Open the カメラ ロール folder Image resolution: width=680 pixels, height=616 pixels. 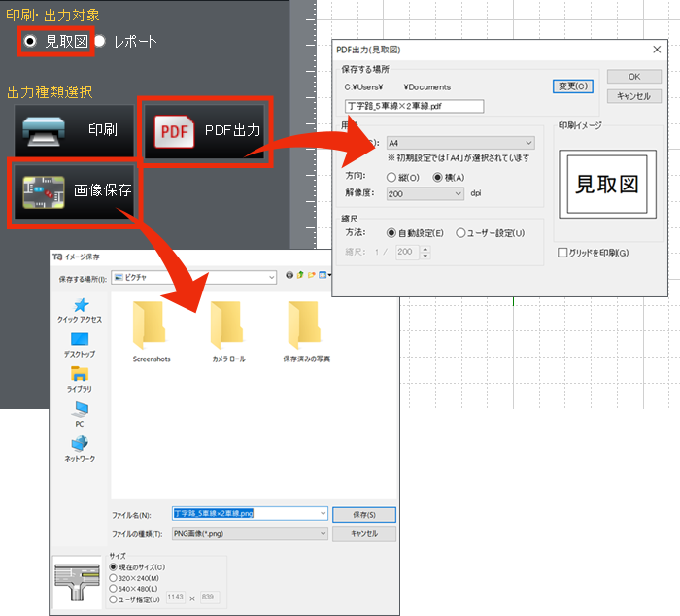tap(228, 332)
